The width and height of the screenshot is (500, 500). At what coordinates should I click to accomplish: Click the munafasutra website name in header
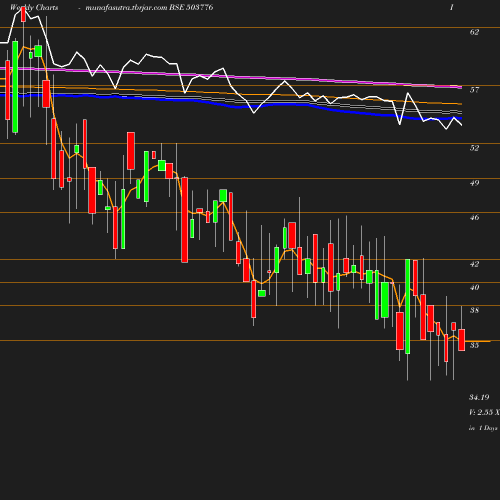click(126, 8)
